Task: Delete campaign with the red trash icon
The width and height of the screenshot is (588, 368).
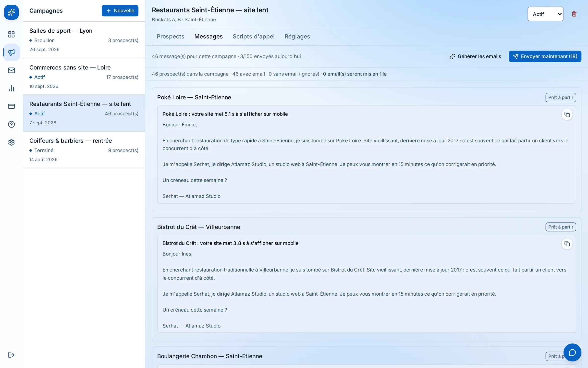Action: click(x=574, y=14)
